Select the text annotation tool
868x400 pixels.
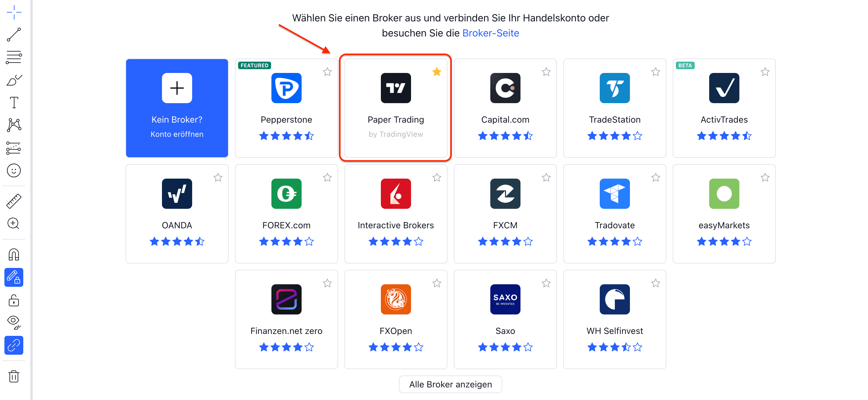click(x=14, y=103)
